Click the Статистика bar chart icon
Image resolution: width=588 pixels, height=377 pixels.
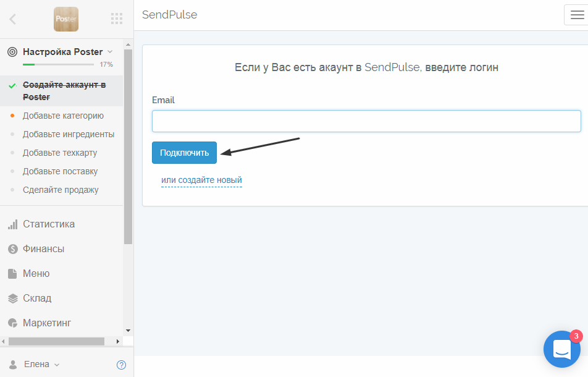click(x=13, y=224)
